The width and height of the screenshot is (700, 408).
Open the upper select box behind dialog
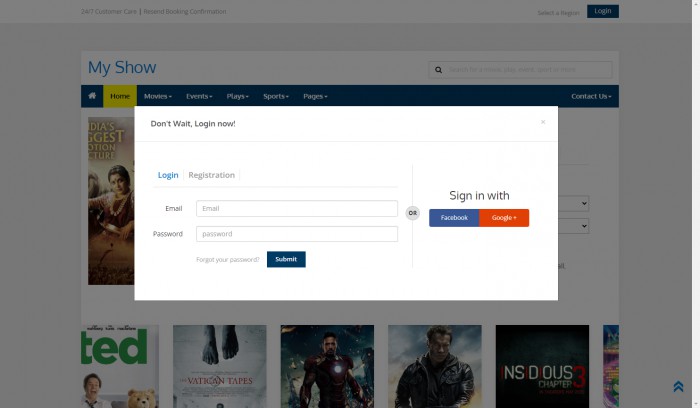574,204
